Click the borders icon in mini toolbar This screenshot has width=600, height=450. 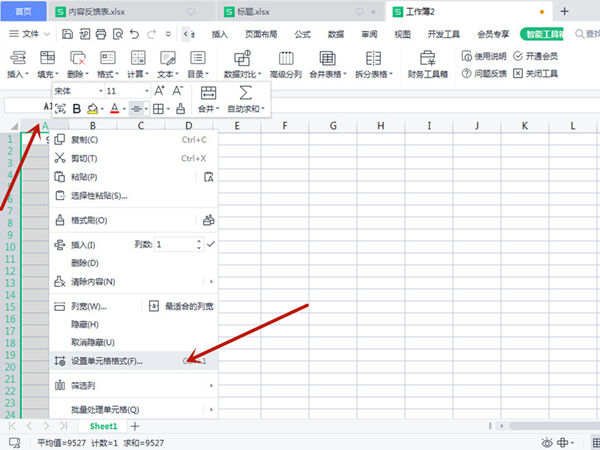point(158,109)
